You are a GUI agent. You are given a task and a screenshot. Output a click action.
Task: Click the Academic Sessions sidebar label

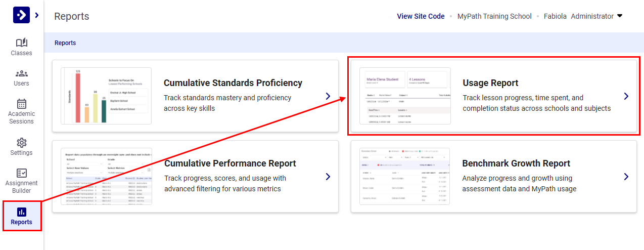click(x=22, y=117)
